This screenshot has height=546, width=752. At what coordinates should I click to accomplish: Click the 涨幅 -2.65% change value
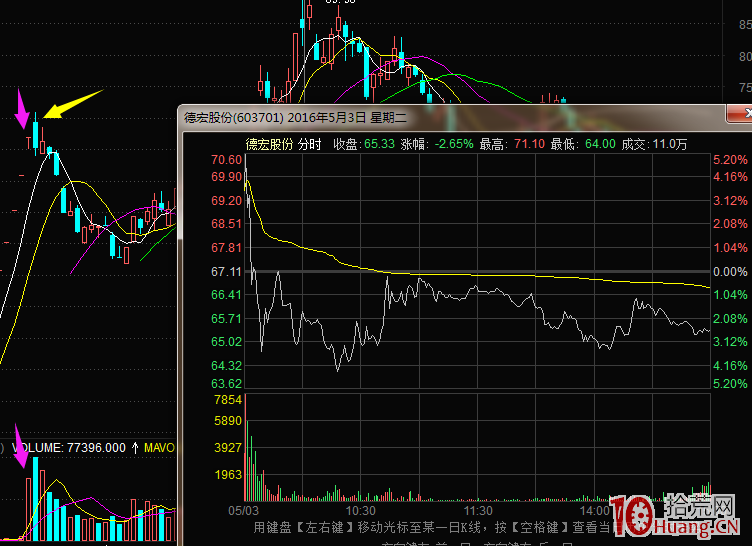[x=454, y=144]
